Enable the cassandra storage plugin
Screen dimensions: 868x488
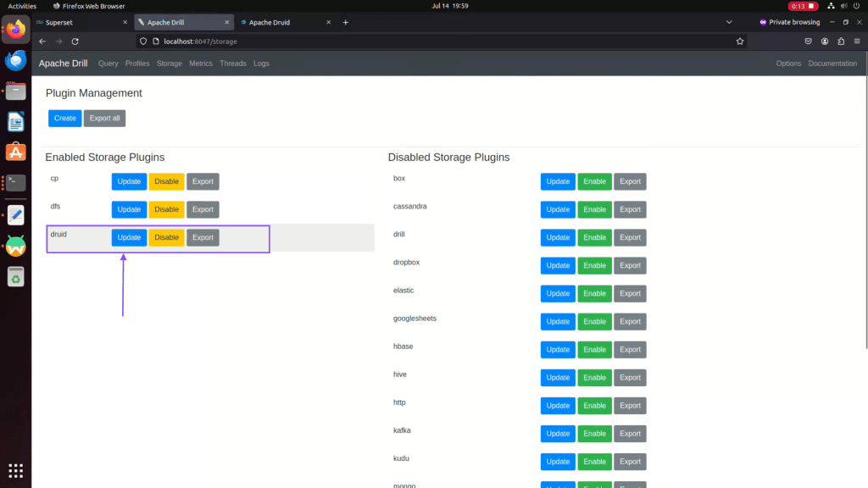(x=594, y=210)
